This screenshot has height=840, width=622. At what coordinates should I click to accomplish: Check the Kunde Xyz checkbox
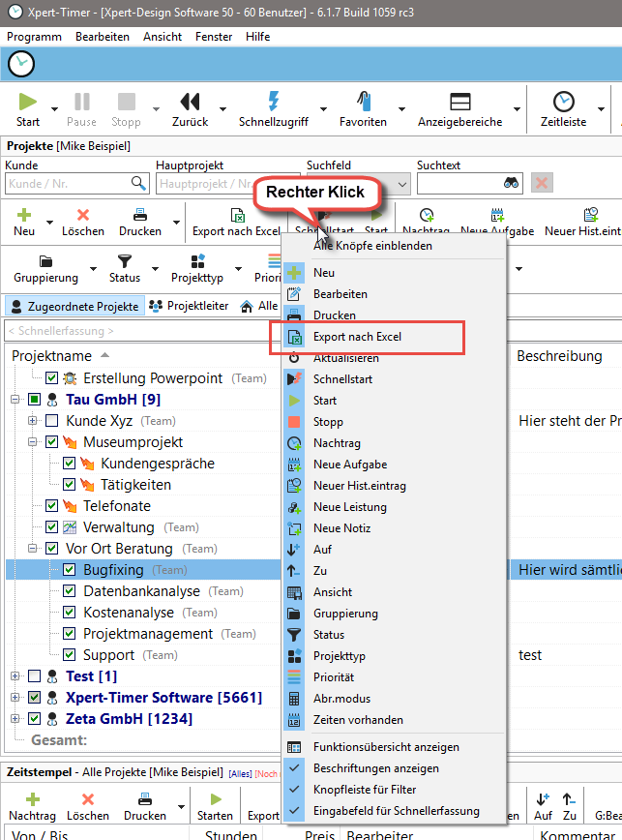click(x=51, y=421)
